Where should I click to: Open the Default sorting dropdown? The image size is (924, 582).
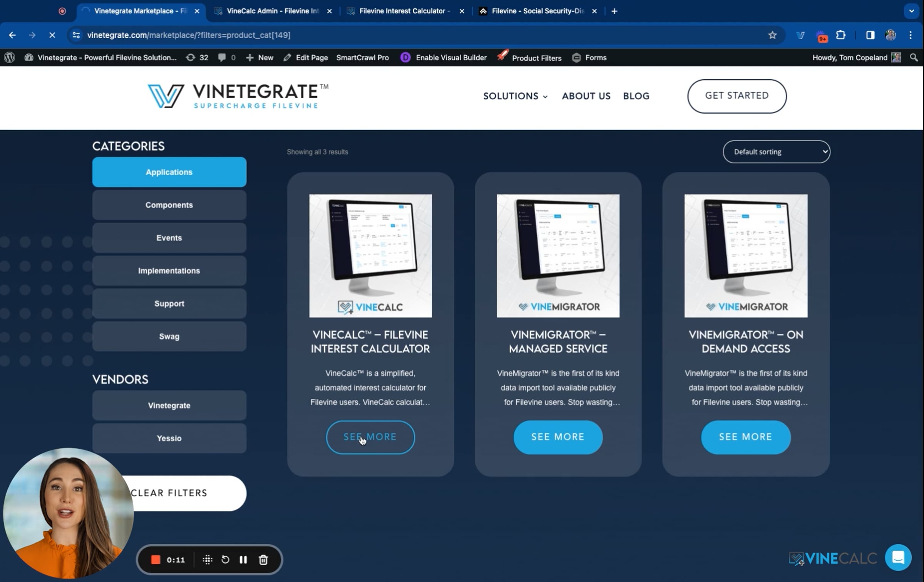point(776,152)
